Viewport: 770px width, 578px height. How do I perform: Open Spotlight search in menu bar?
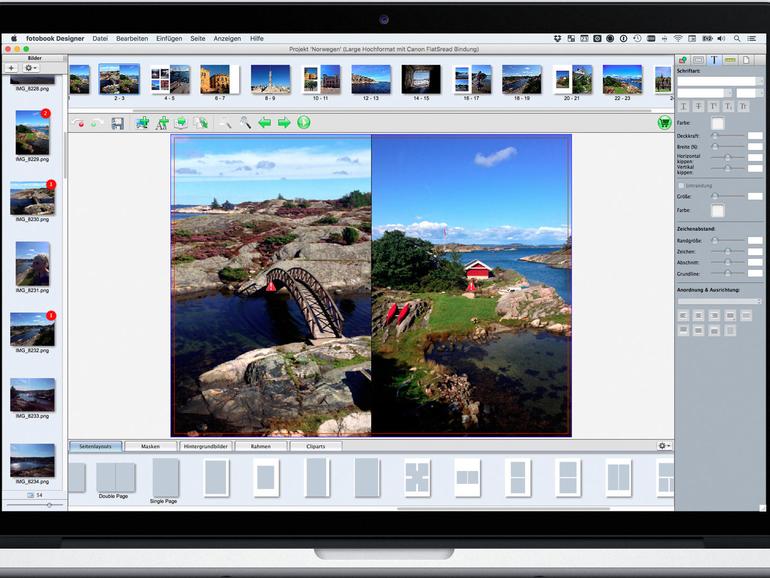[x=737, y=38]
